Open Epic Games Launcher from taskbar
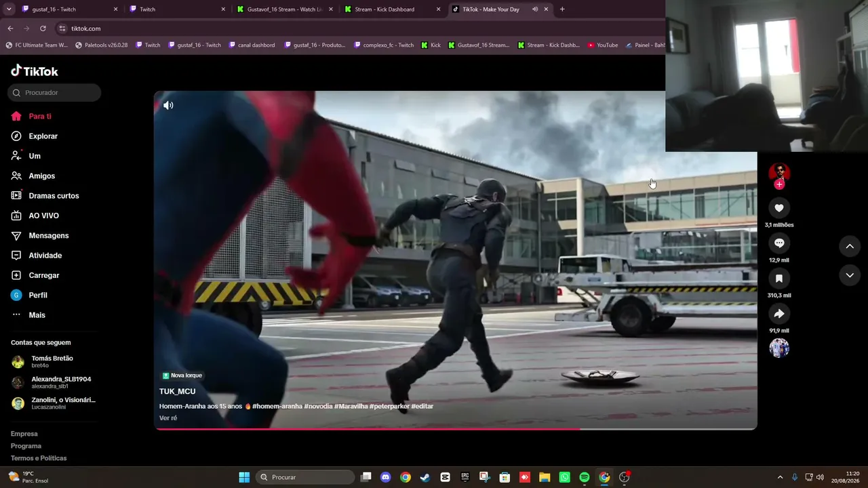The width and height of the screenshot is (868, 488). tap(465, 477)
